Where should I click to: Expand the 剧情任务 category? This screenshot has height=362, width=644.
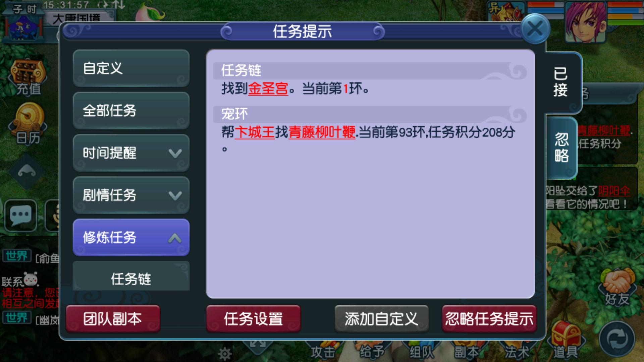point(131,195)
